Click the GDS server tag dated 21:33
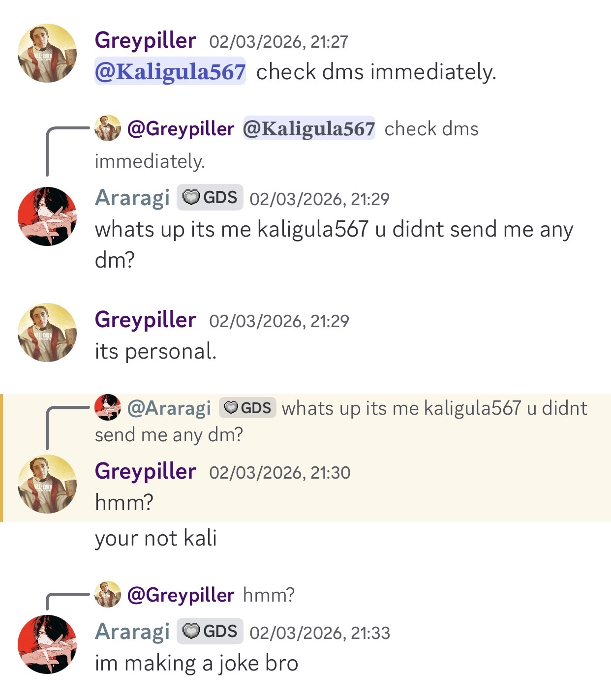Screen dimensions: 611x700 210,631
